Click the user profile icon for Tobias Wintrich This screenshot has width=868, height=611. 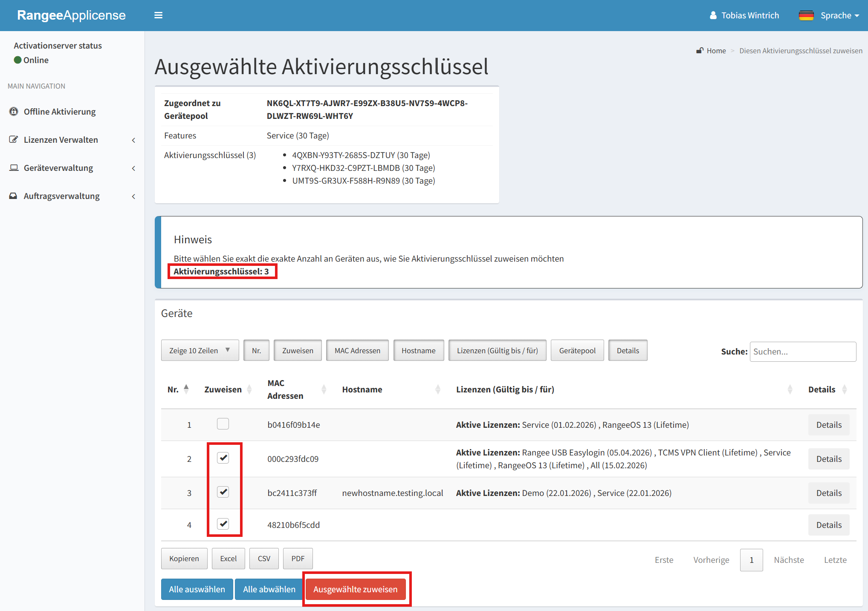click(713, 15)
